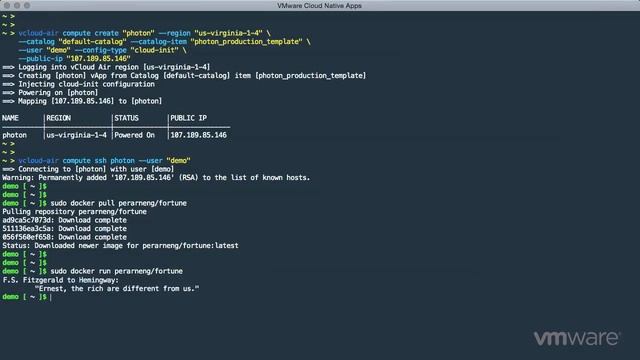Click the 'Status: Downloaded newer image' line
The image size is (640, 360).
tap(120, 246)
